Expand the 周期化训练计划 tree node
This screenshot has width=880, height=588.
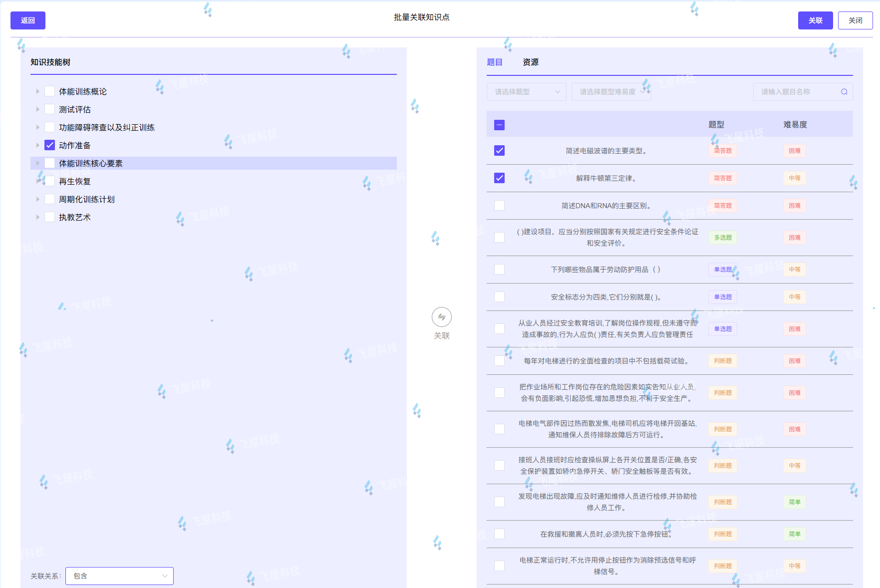pos(37,199)
